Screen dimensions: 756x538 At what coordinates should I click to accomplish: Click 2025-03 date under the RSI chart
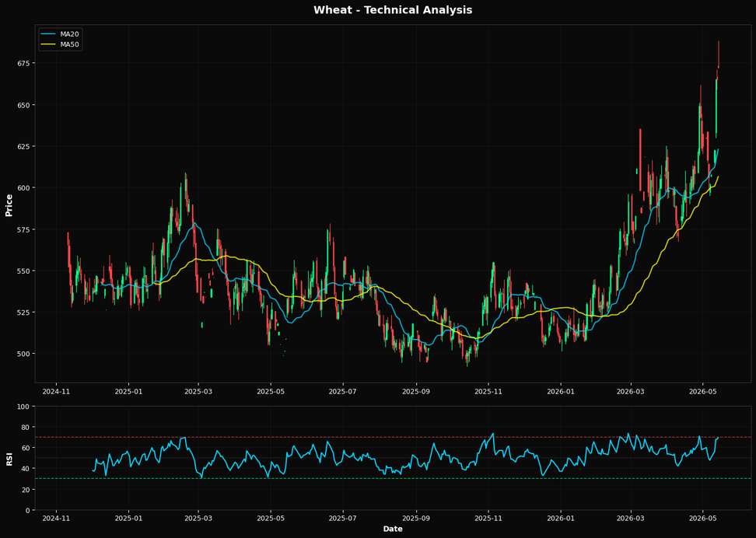coord(198,519)
